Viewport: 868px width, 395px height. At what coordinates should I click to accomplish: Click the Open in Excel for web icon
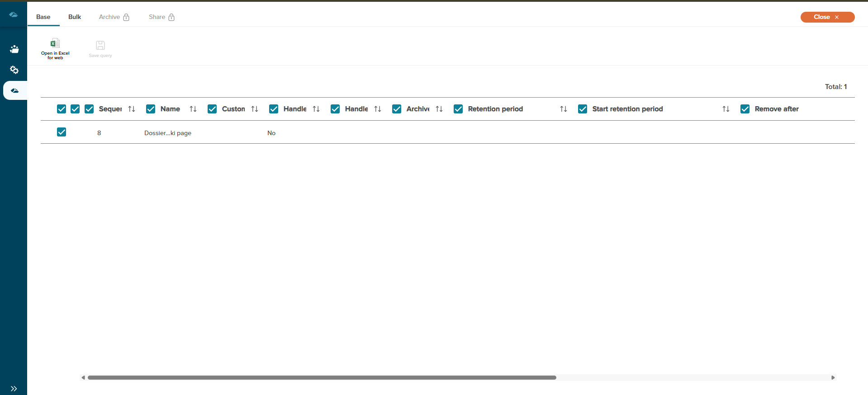pos(55,43)
